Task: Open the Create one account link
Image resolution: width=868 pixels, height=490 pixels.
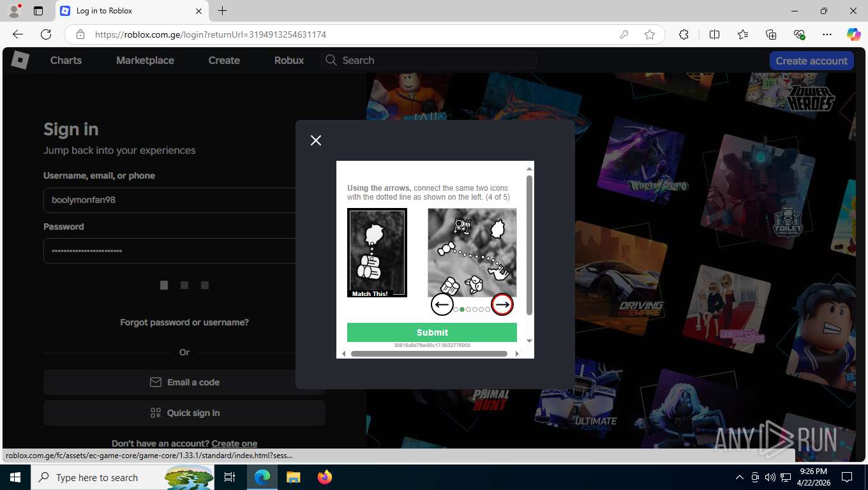Action: coord(234,443)
